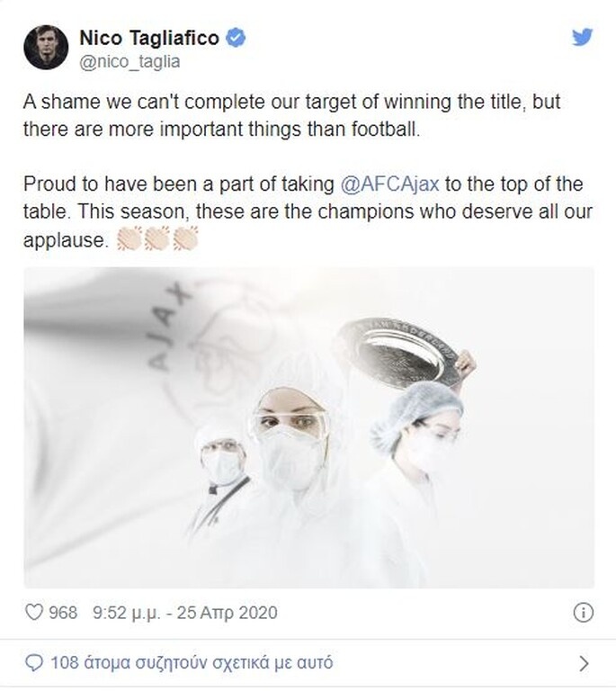616x691 pixels.
Task: Expand the conversation with the right chevron
Action: (584, 664)
